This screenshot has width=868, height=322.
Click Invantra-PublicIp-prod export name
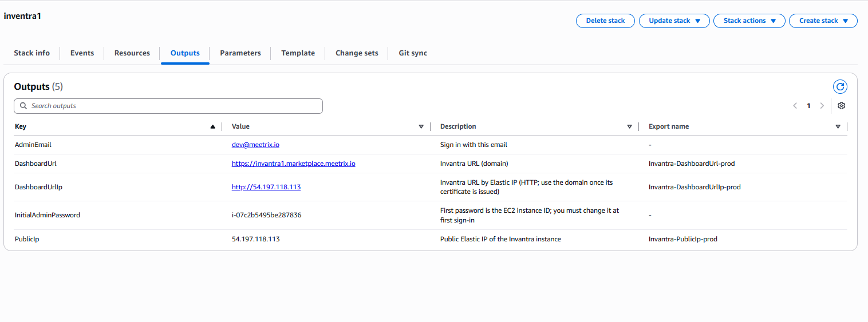click(683, 239)
